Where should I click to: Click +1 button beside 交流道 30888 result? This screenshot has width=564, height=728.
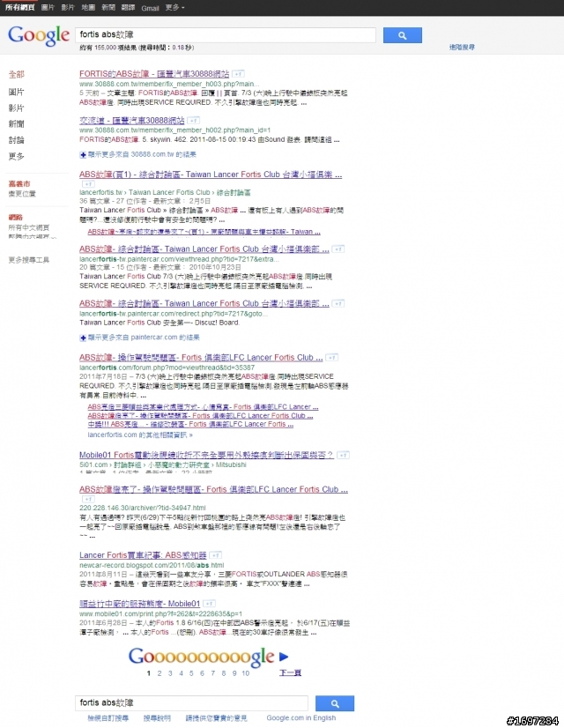point(194,121)
